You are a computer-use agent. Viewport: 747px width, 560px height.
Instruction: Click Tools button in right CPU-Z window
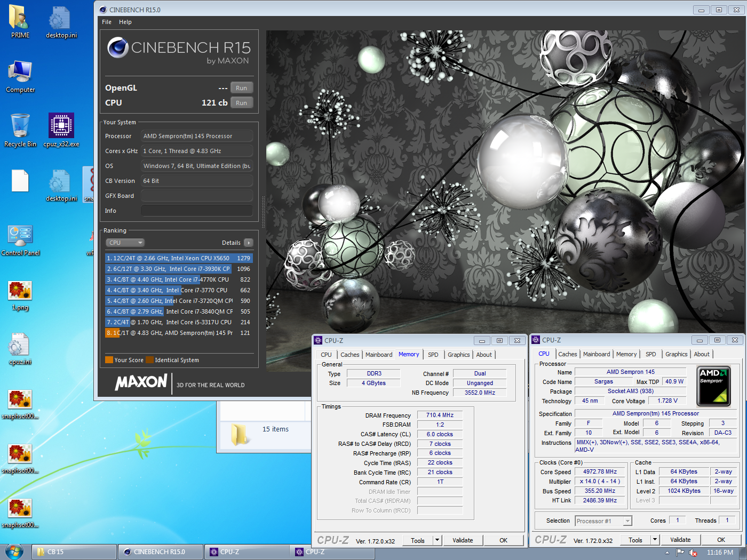coord(635,540)
